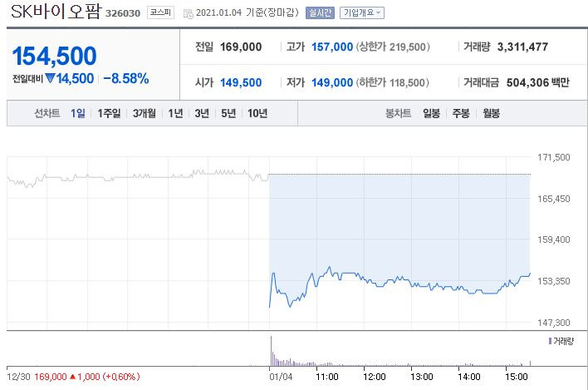
Task: Click the tallest opening volume bar
Action: [271, 351]
